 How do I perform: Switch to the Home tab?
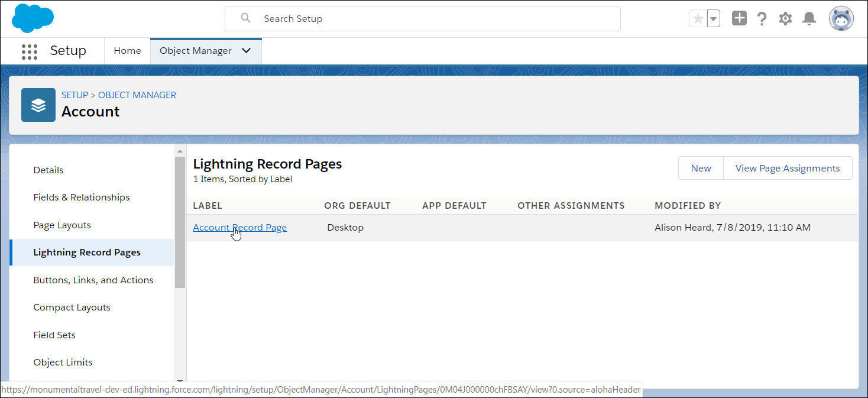(128, 51)
